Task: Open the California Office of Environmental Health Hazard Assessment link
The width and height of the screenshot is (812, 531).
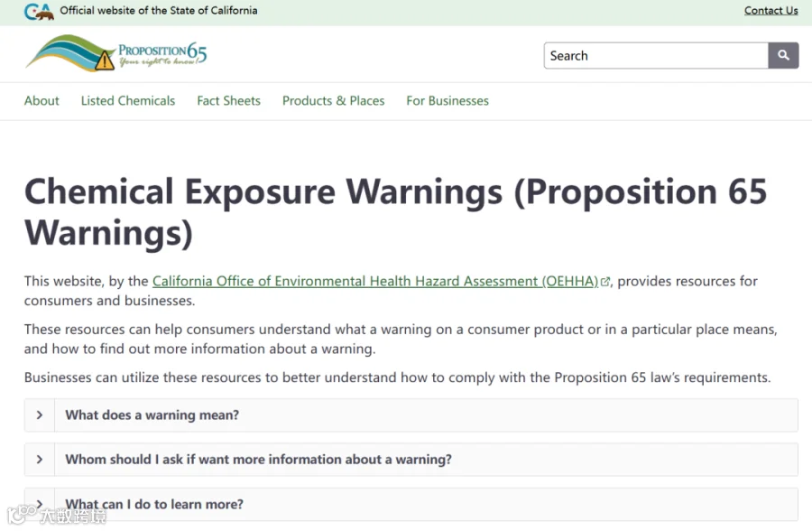Action: [x=375, y=281]
